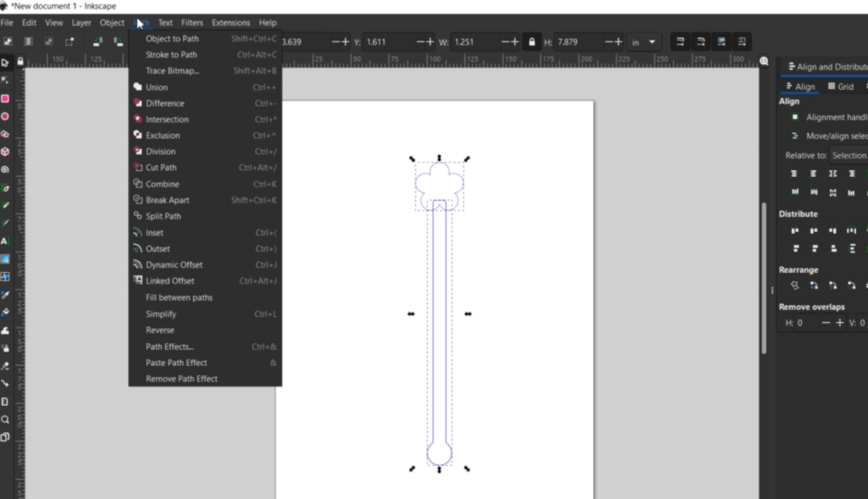Image resolution: width=868 pixels, height=499 pixels.
Task: Click the Height input field
Action: tap(576, 42)
